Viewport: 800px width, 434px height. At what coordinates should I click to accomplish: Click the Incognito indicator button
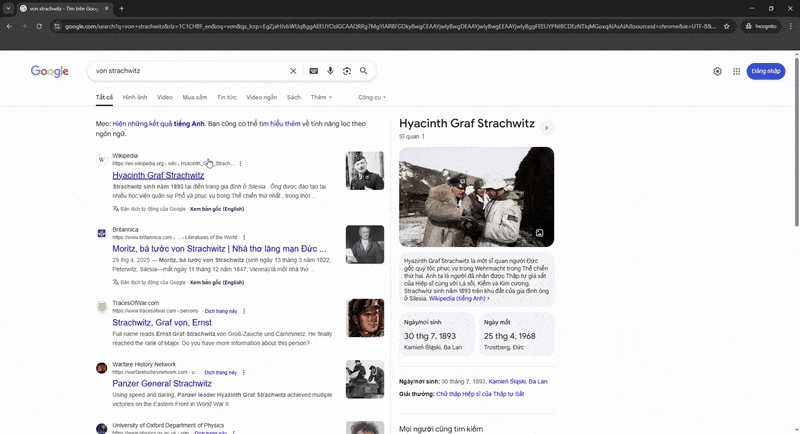click(x=761, y=26)
